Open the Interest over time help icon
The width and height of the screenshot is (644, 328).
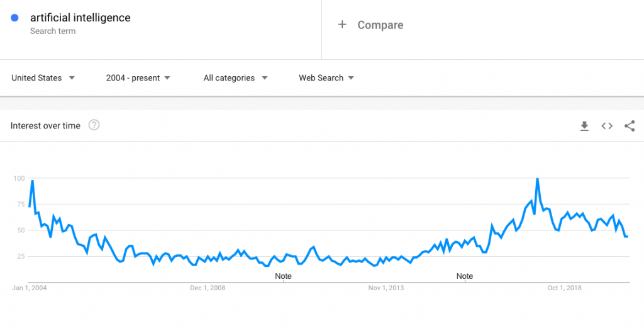point(94,125)
